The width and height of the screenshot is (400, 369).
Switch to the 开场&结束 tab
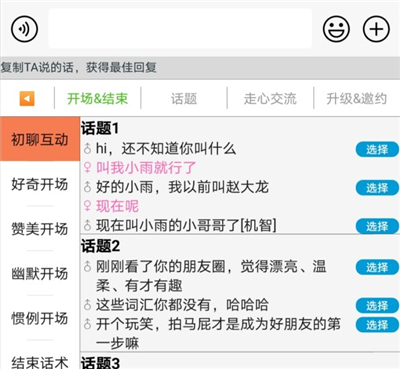coord(97,99)
